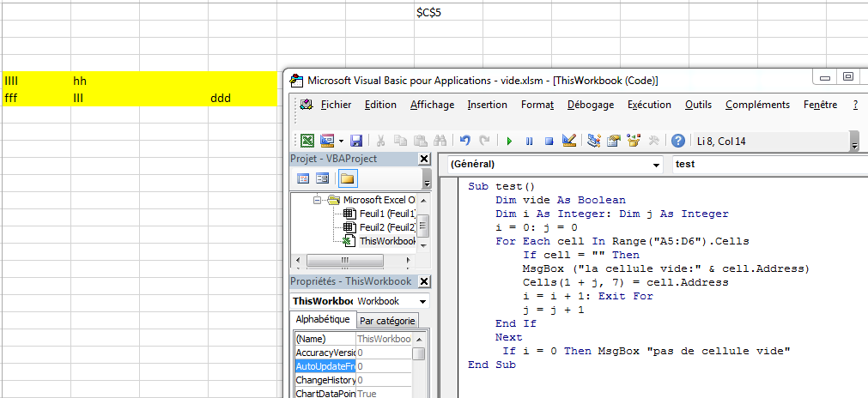
Task: Open the Object Browser icon
Action: click(634, 141)
